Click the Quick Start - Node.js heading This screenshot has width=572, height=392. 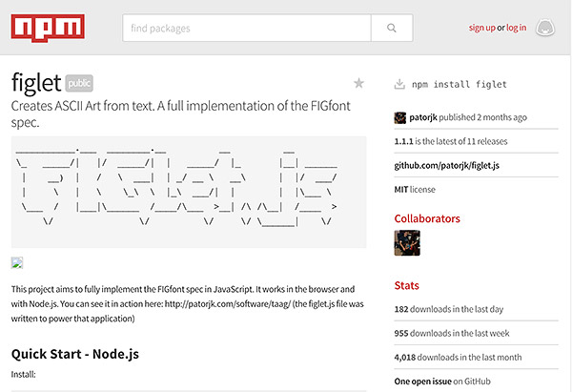coord(75,353)
